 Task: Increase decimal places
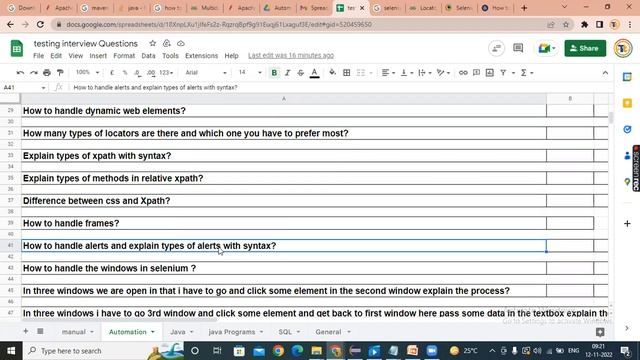point(151,73)
